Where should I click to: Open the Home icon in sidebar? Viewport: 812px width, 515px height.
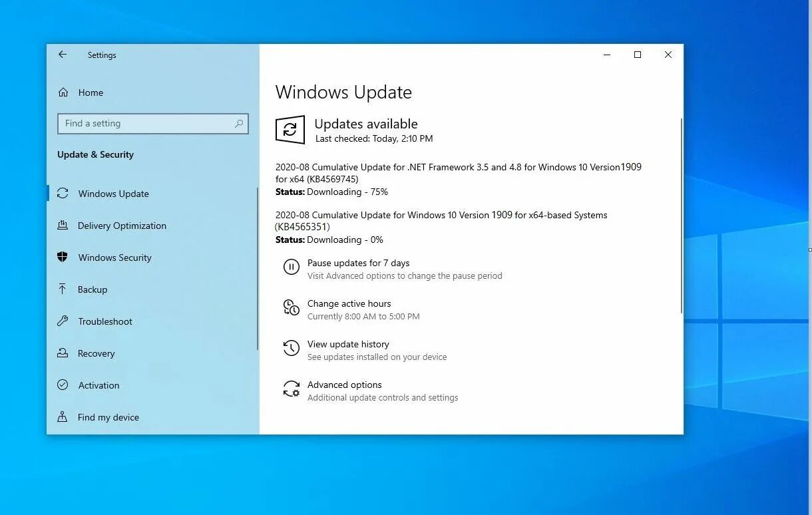point(63,92)
